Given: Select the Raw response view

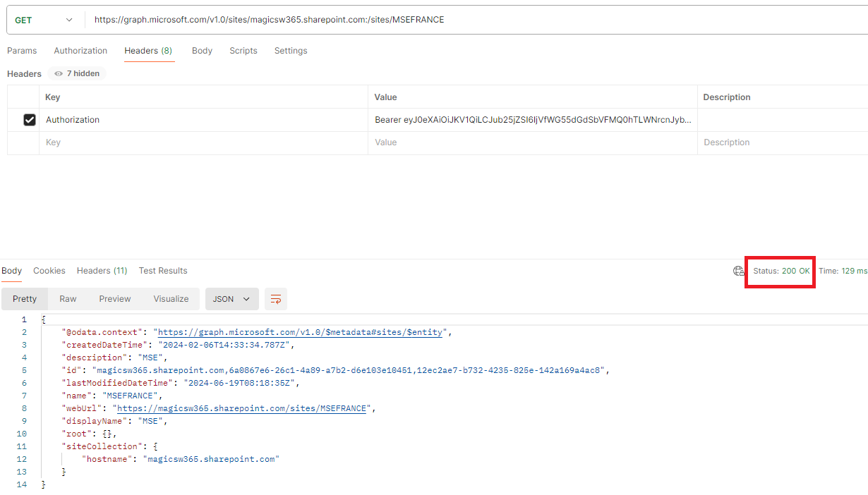Looking at the screenshot, I should (x=68, y=298).
